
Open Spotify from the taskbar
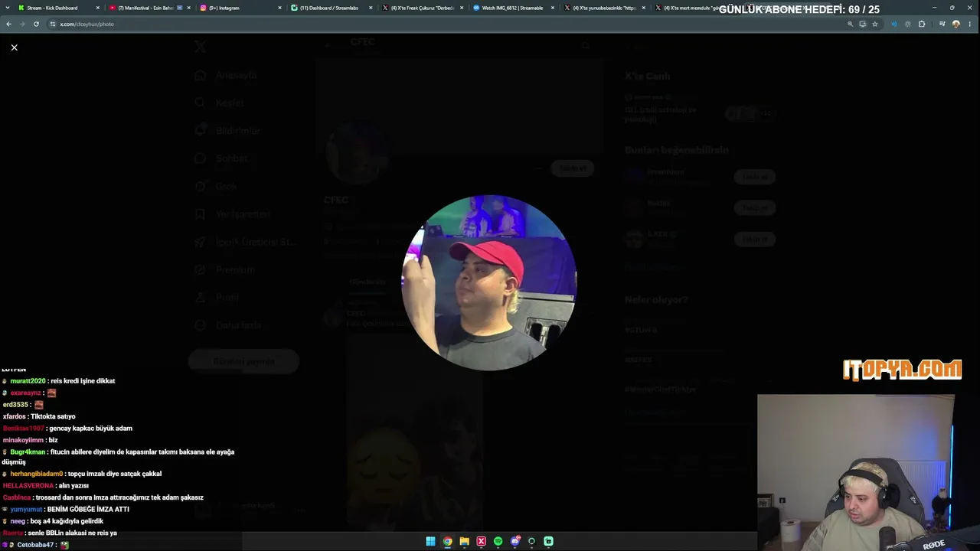point(498,541)
